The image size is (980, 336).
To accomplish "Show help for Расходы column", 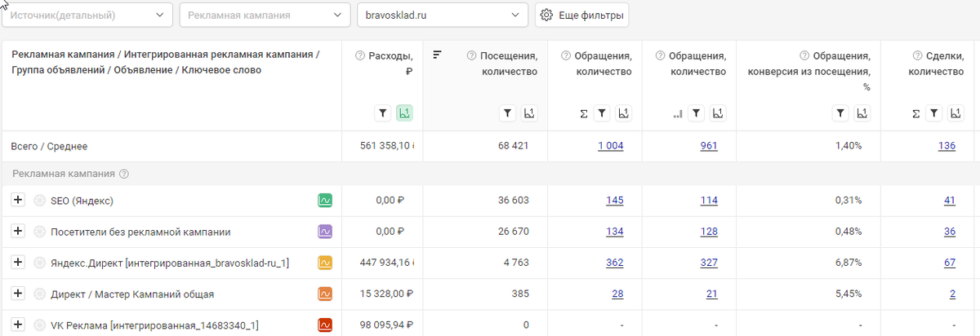I will tap(360, 56).
